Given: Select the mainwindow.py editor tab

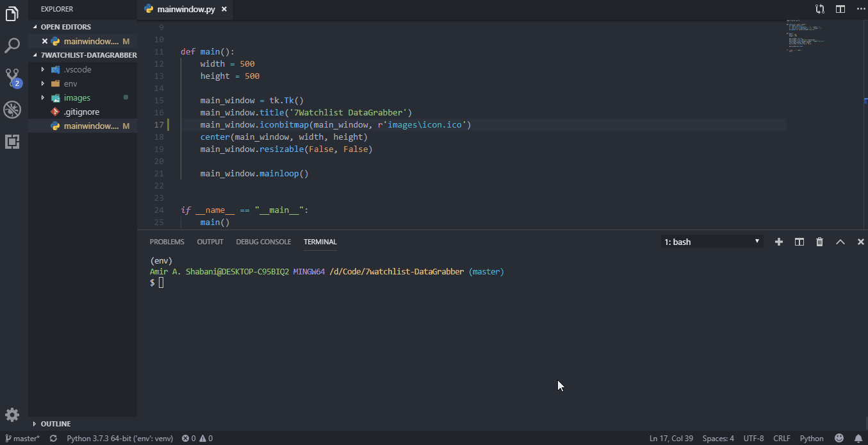Looking at the screenshot, I should click(185, 10).
